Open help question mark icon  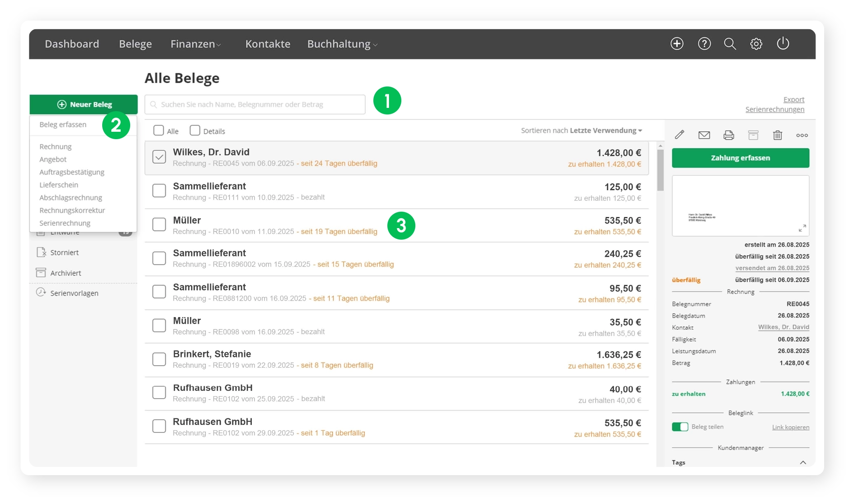[x=704, y=44]
